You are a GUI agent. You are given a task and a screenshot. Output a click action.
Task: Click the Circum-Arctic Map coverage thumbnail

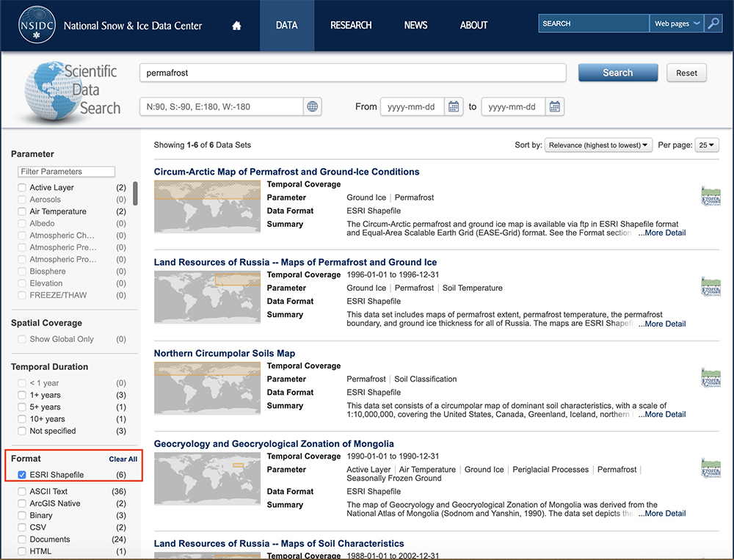(x=208, y=206)
